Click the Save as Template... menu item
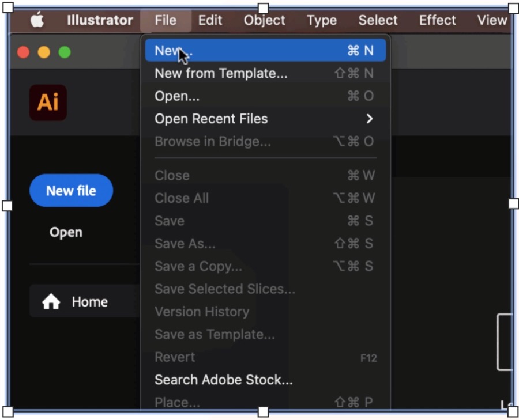Screen dimensions: 519x420 (265, 334)
